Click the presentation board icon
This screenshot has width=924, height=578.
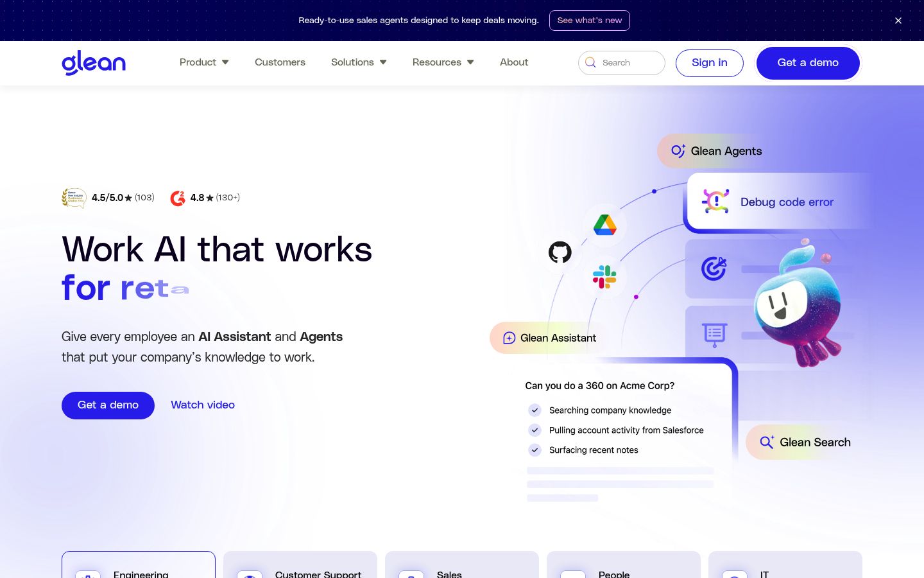pos(714,335)
